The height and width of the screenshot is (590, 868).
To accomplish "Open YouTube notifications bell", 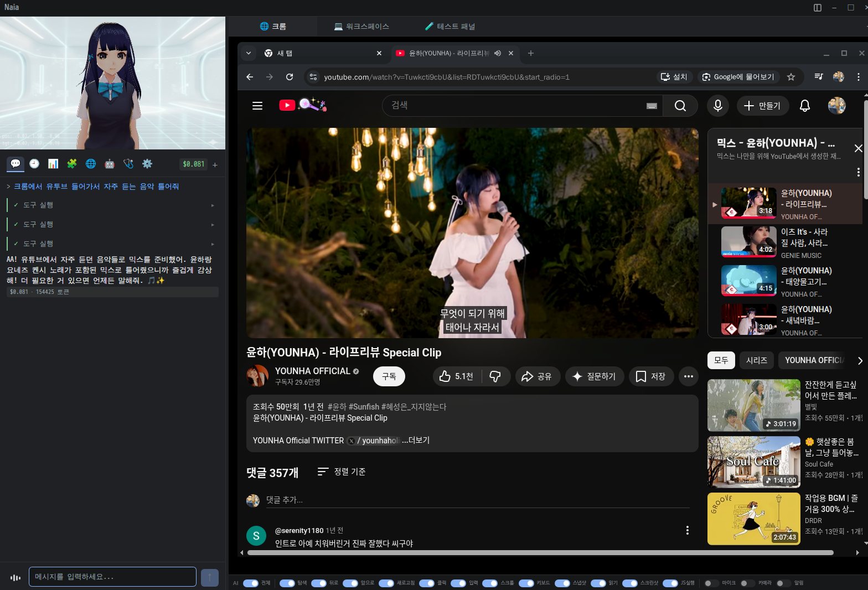I will [805, 106].
